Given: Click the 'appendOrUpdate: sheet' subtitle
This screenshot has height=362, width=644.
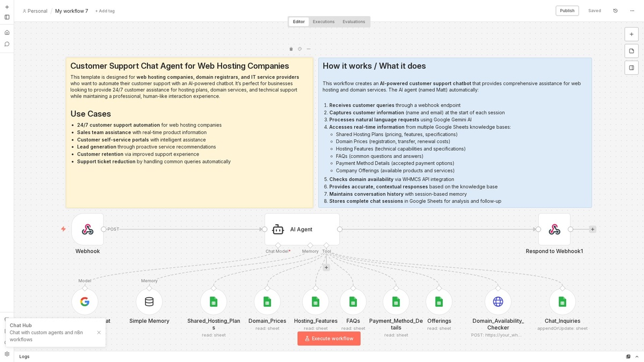Looking at the screenshot, I should point(562,328).
